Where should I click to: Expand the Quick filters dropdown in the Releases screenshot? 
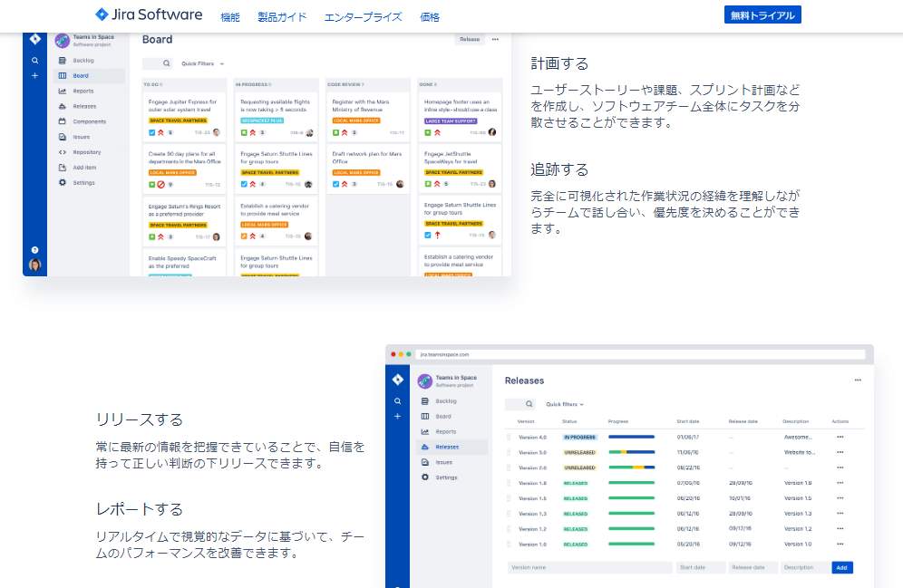click(x=565, y=404)
